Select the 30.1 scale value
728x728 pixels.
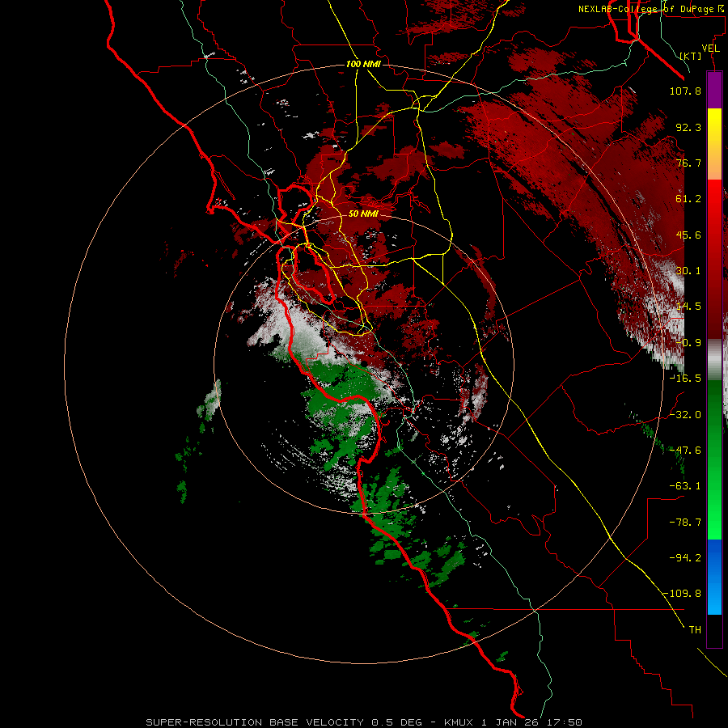688,271
